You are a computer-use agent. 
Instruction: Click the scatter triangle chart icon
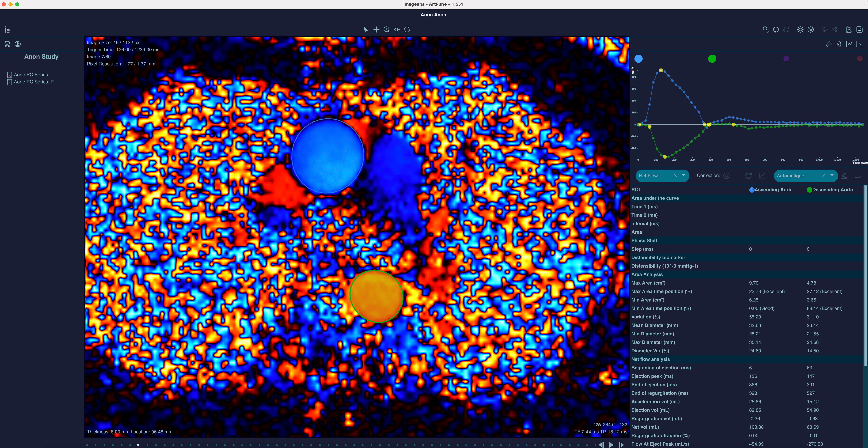(860, 44)
